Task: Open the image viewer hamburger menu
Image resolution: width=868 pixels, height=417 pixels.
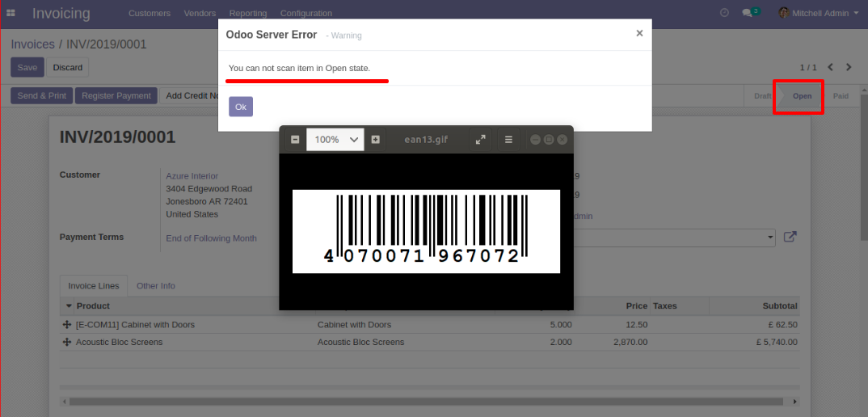Action: [508, 140]
